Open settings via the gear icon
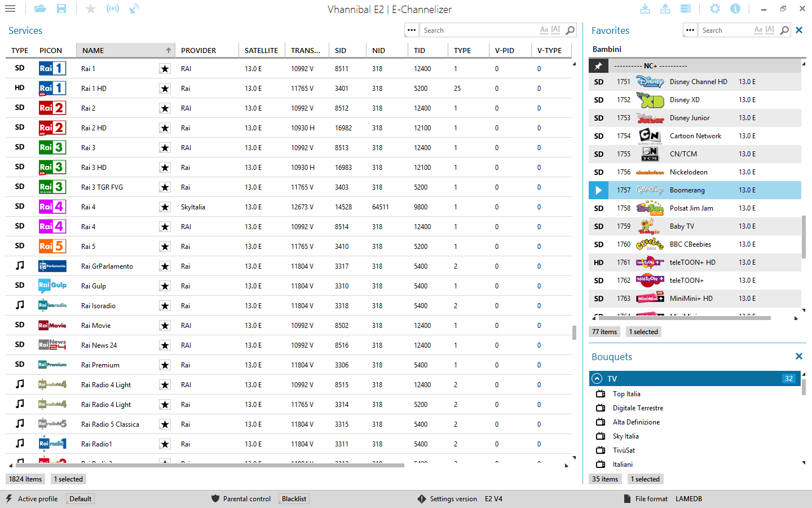Viewport: 812px width, 508px height. click(715, 9)
